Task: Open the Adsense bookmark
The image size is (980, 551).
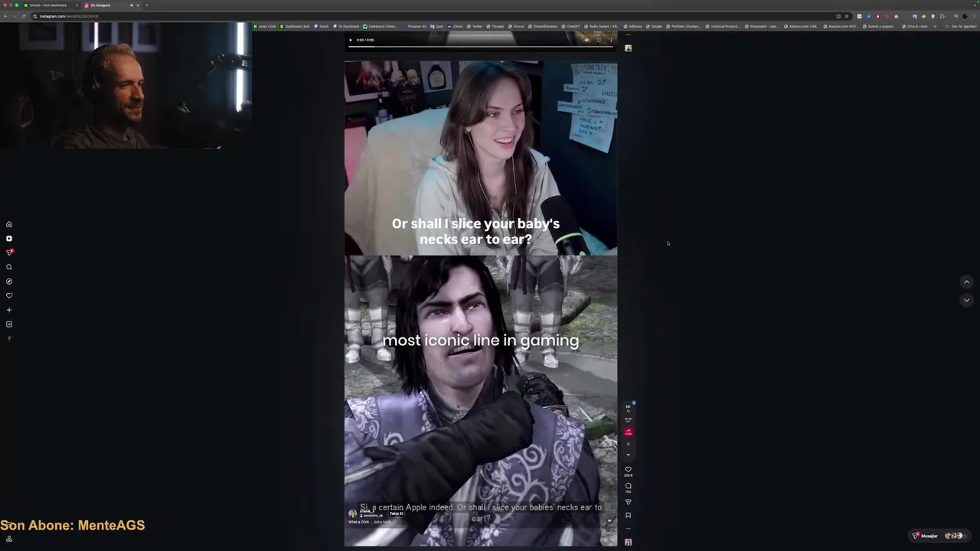Action: coord(632,26)
